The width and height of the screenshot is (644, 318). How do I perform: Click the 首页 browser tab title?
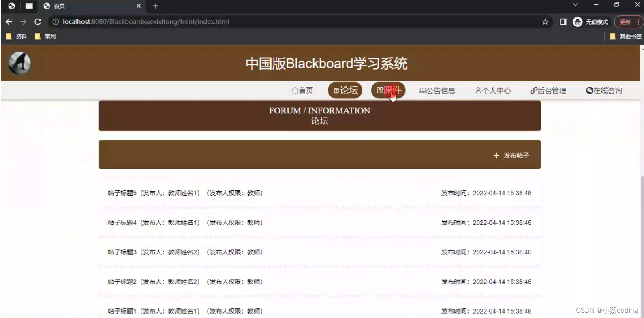coord(59,6)
